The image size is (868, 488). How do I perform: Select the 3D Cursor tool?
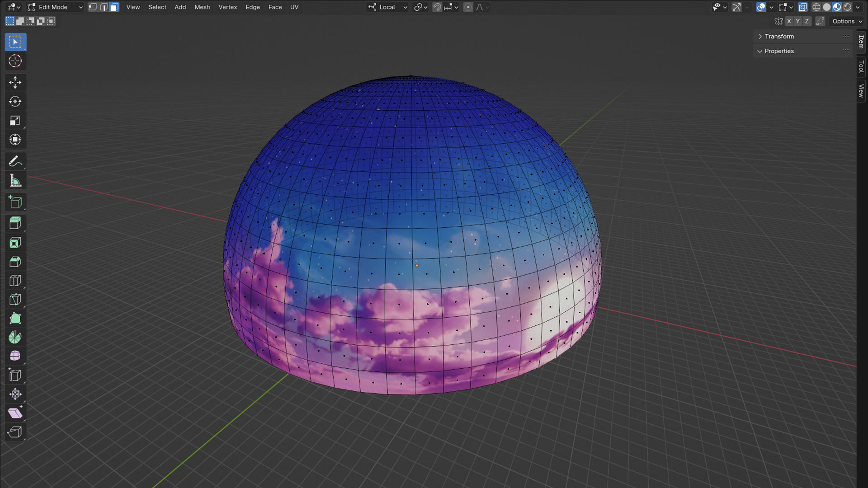coord(15,61)
